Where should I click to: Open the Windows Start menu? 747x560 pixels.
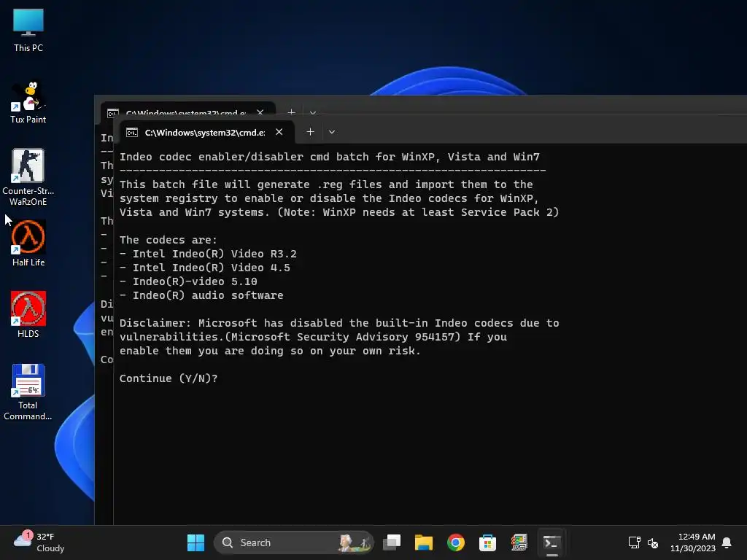[x=196, y=542]
